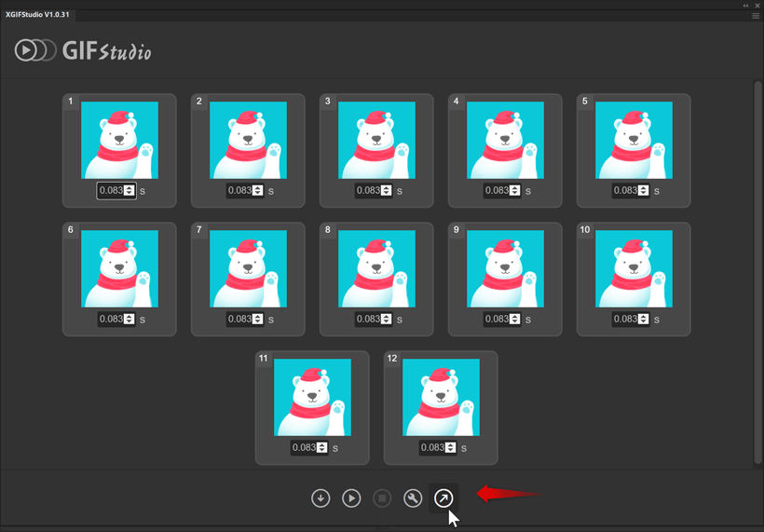This screenshot has width=764, height=532.
Task: Select frame 9 thumbnail
Action: (505, 269)
